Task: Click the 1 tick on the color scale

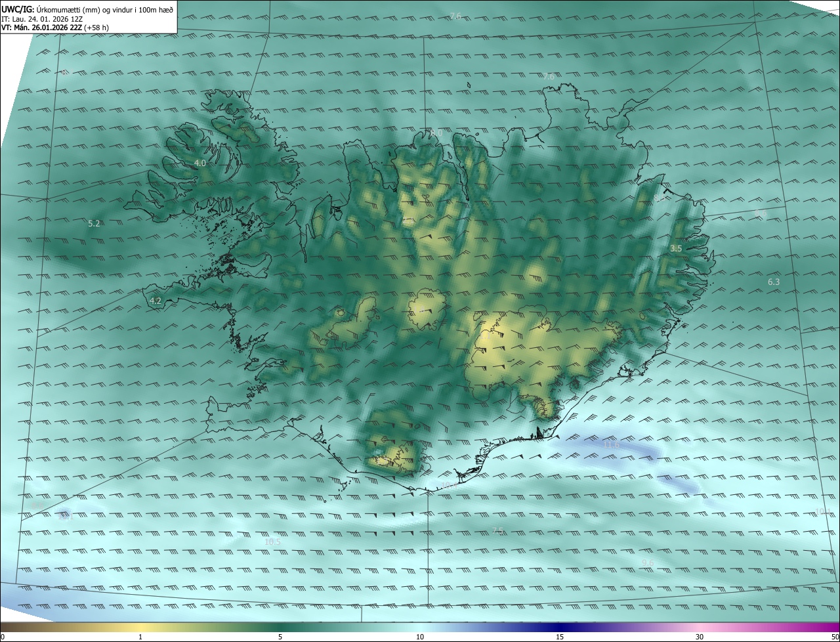Action: pyautogui.click(x=140, y=637)
